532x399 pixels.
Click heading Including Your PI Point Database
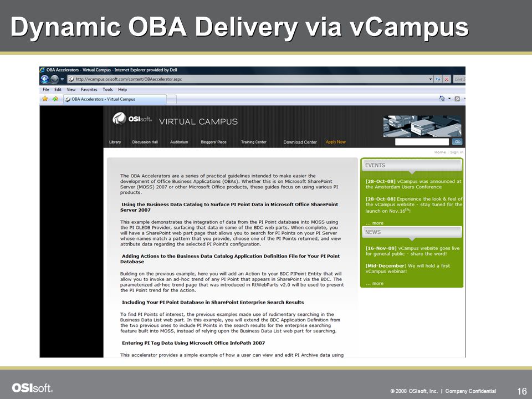pyautogui.click(x=213, y=303)
